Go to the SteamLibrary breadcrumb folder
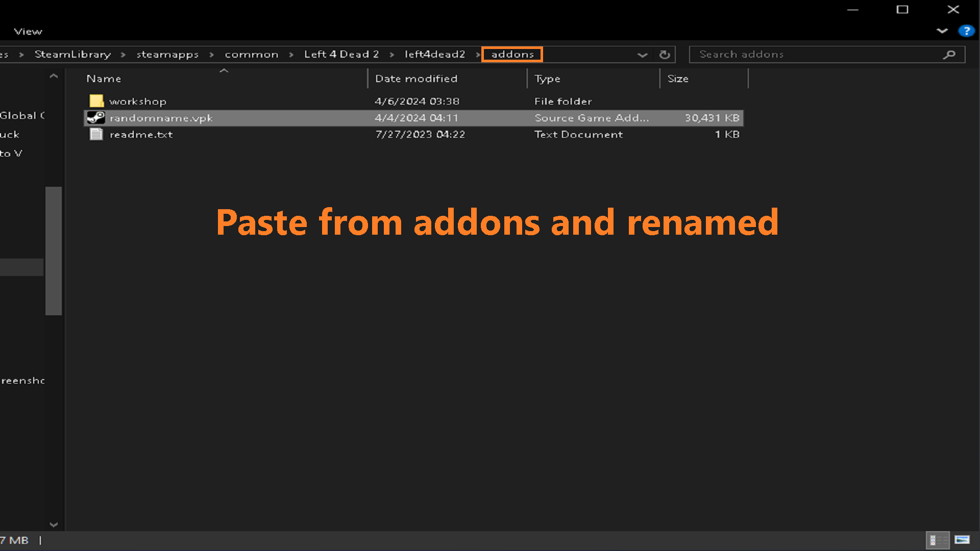The height and width of the screenshot is (551, 980). point(72,55)
